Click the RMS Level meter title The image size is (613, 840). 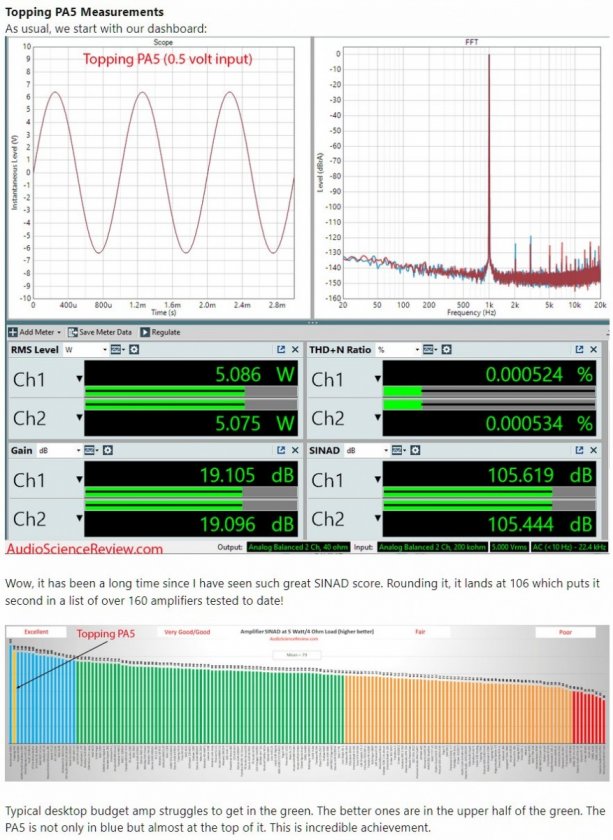click(34, 350)
